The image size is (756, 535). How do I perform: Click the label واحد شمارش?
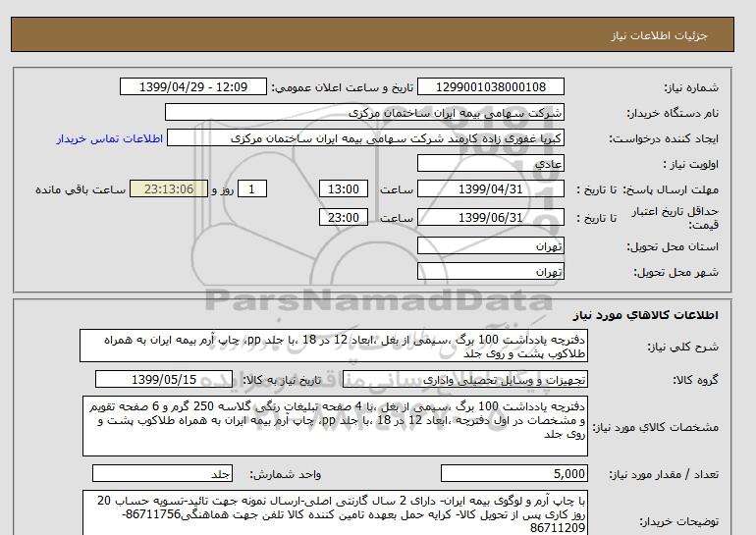286,475
